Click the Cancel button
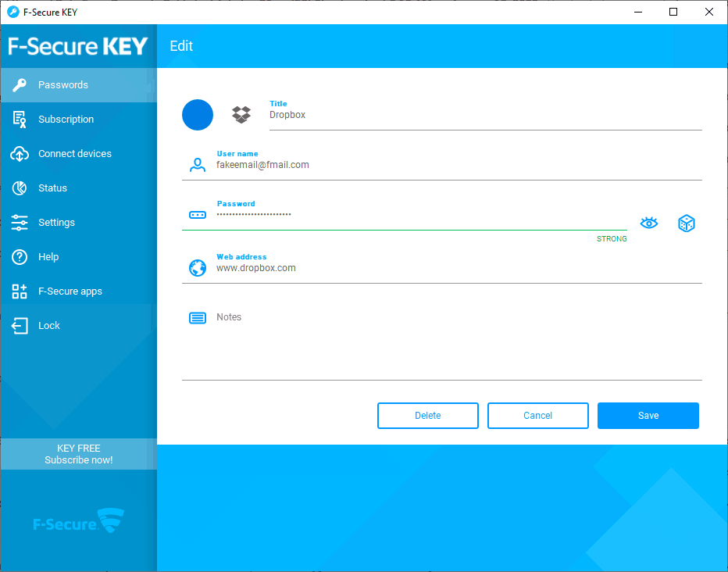 point(537,416)
